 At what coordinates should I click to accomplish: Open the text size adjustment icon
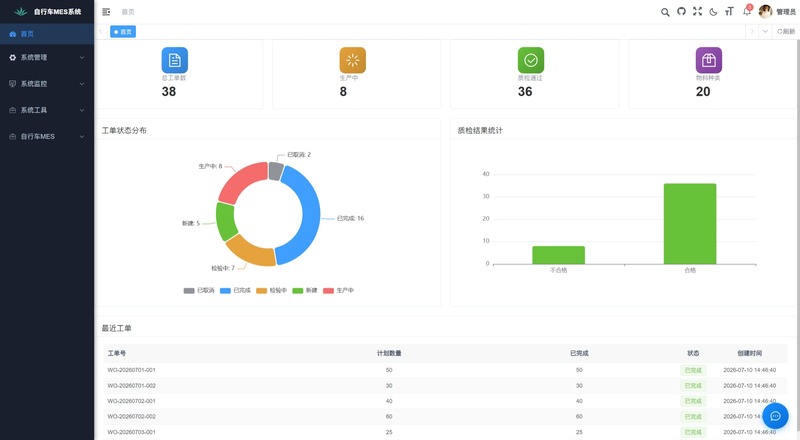tap(729, 11)
